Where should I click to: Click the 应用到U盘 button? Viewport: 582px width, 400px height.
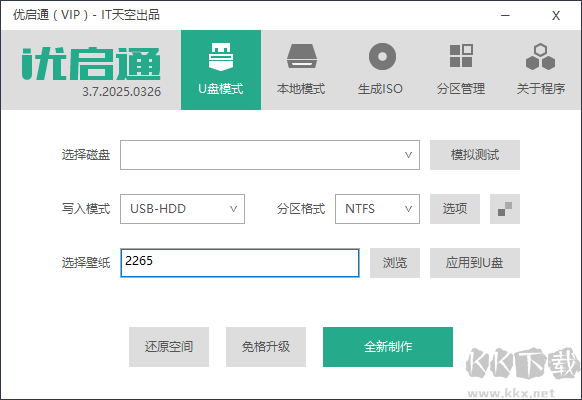coord(475,263)
